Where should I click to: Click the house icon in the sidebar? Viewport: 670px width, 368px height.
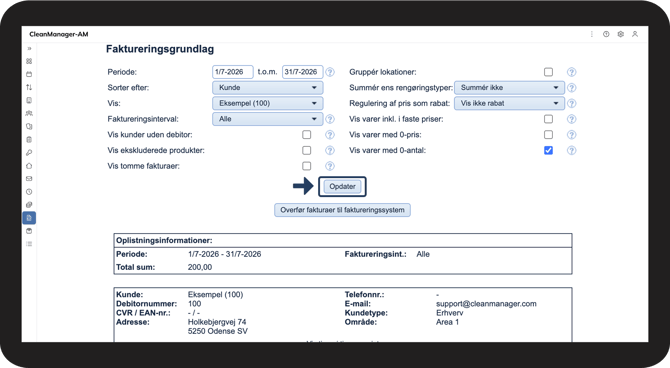(x=29, y=166)
